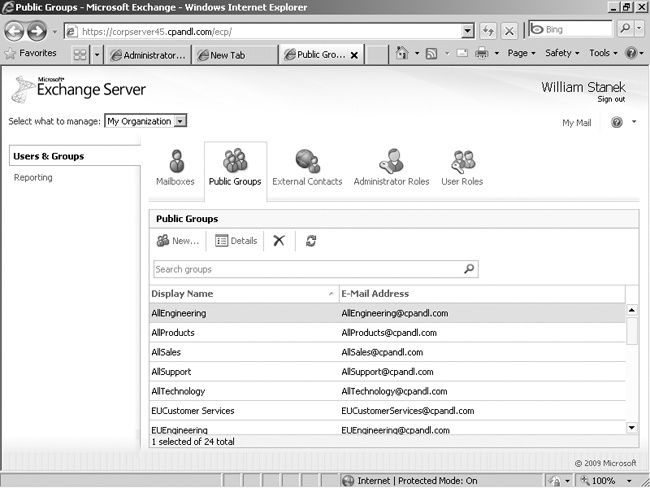The height and width of the screenshot is (488, 650).
Task: Click the search groups magnifier icon
Action: point(469,269)
